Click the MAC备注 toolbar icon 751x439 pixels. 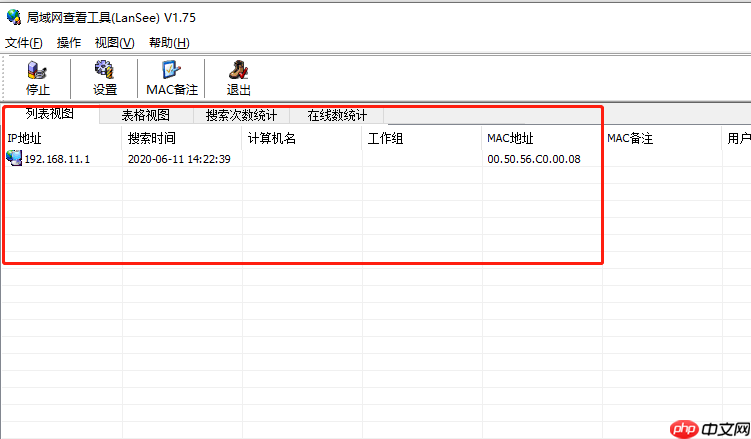(171, 70)
